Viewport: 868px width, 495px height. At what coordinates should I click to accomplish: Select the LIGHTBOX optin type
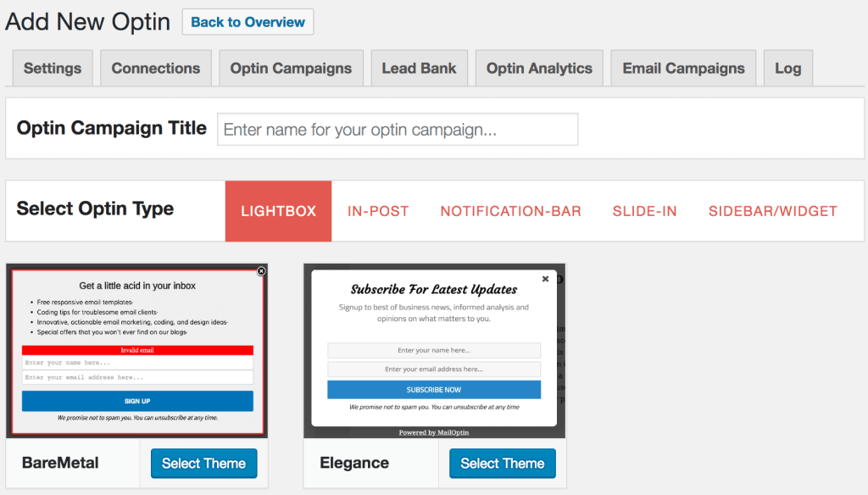pos(278,211)
